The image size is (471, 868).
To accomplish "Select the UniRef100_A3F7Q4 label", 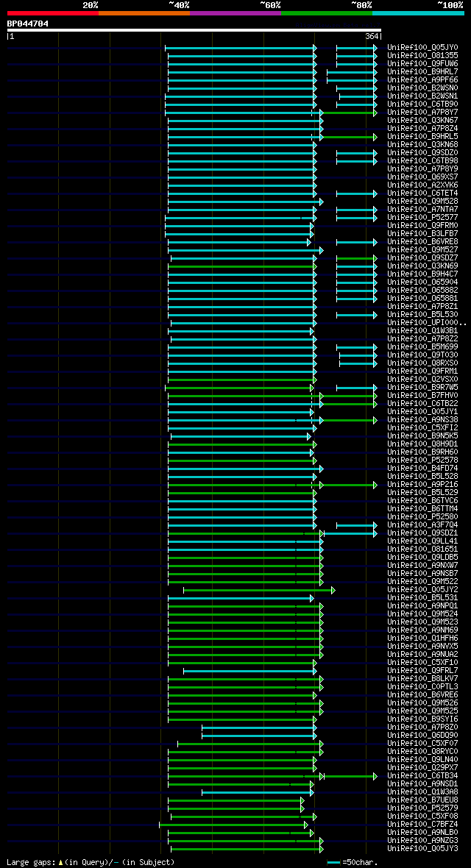I will click(x=422, y=524).
